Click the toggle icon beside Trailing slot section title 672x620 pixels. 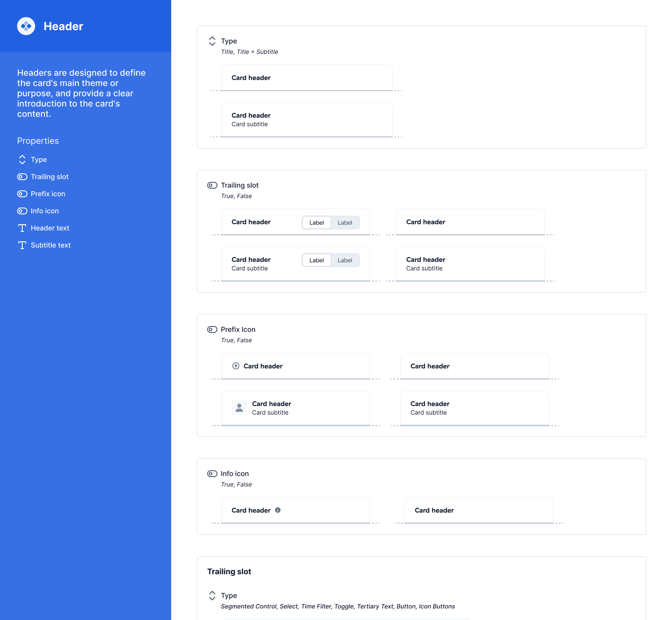pyautogui.click(x=212, y=185)
